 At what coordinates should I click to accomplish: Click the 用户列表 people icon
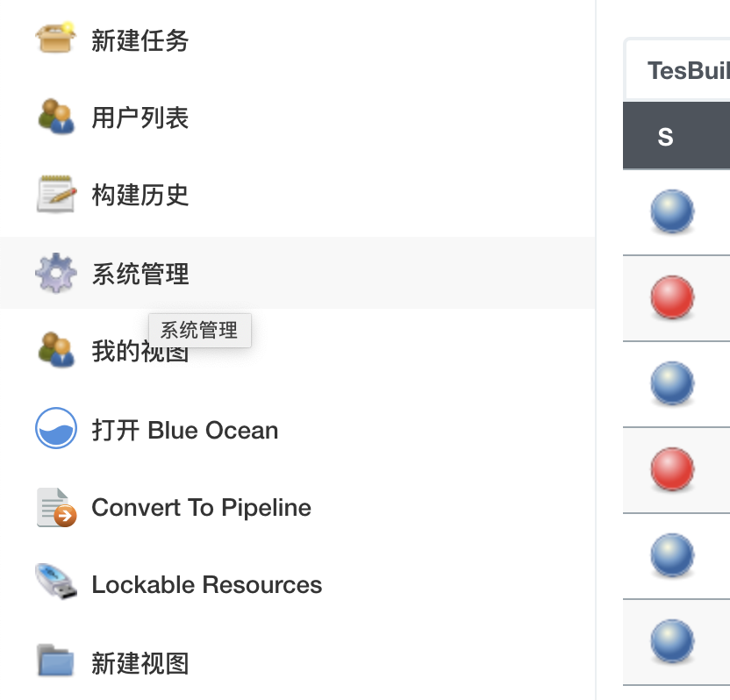point(56,117)
